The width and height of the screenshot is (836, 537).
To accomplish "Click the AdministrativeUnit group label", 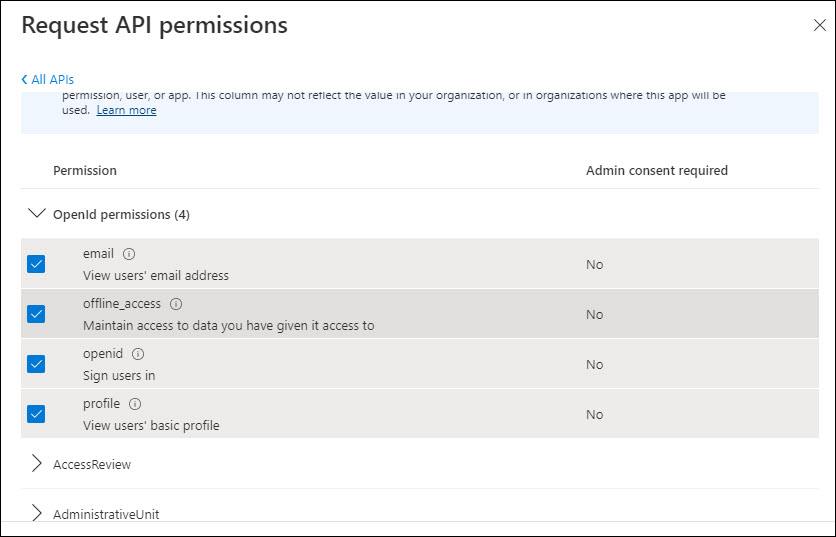I will click(x=106, y=514).
